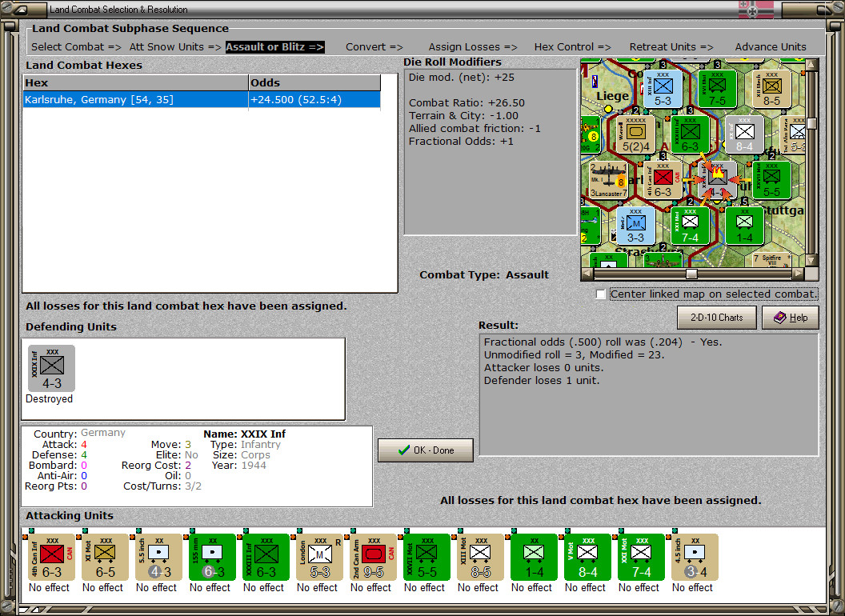Click the Hex Control subphase label

[572, 47]
